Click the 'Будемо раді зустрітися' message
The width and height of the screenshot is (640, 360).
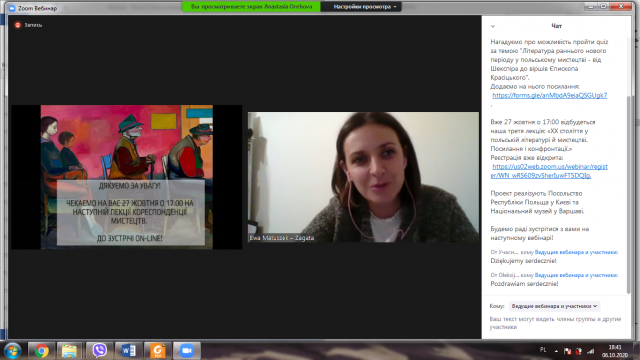pyautogui.click(x=540, y=233)
